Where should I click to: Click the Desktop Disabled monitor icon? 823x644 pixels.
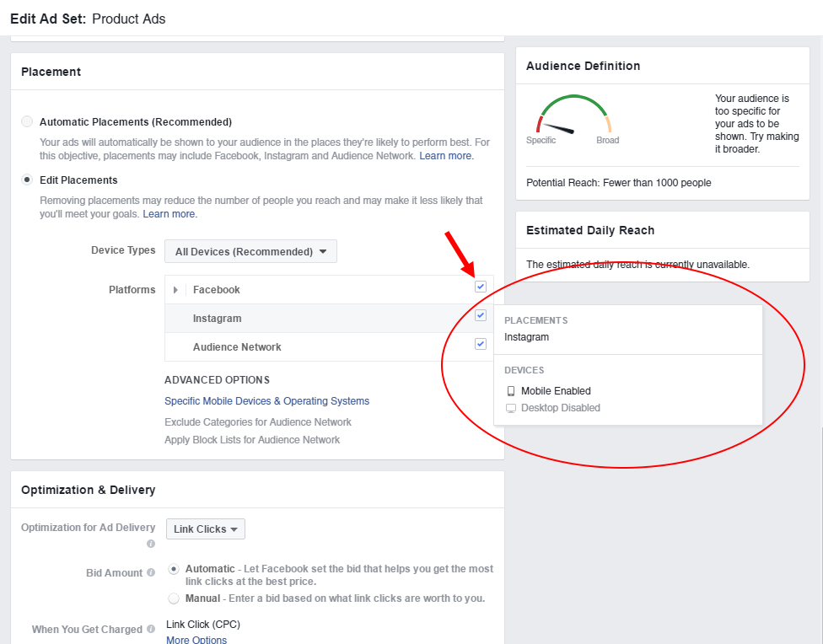[511, 408]
